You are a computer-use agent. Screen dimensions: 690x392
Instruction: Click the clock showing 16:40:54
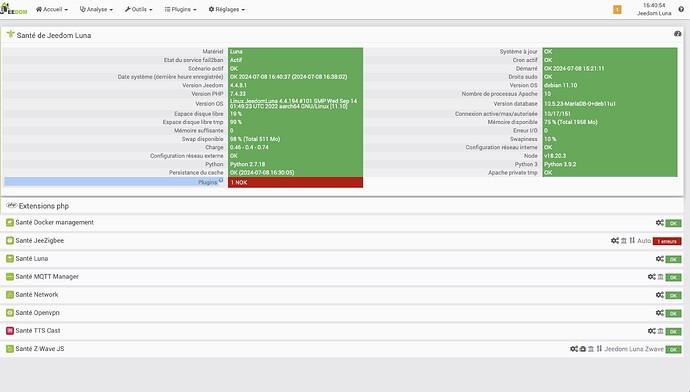click(x=654, y=5)
